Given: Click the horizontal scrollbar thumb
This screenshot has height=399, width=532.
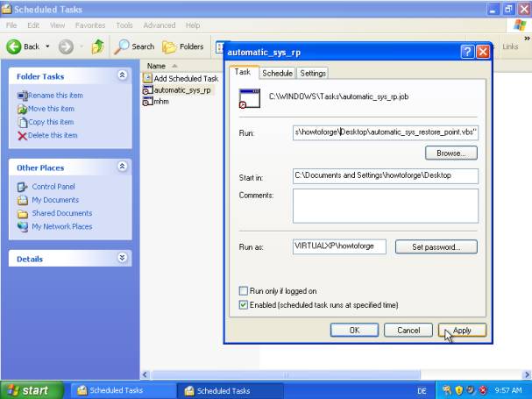Looking at the screenshot, I should pos(286,375).
